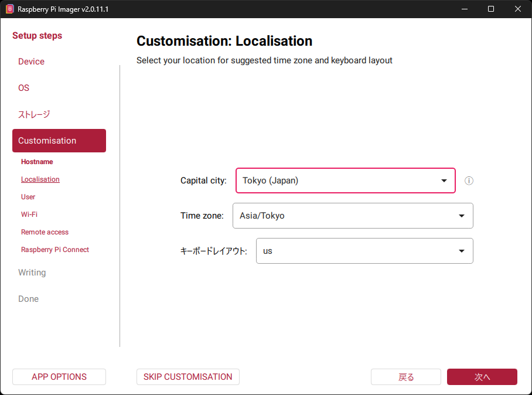This screenshot has height=395, width=532.
Task: Maximize the Raspberry Pi Imager window
Action: [491, 9]
